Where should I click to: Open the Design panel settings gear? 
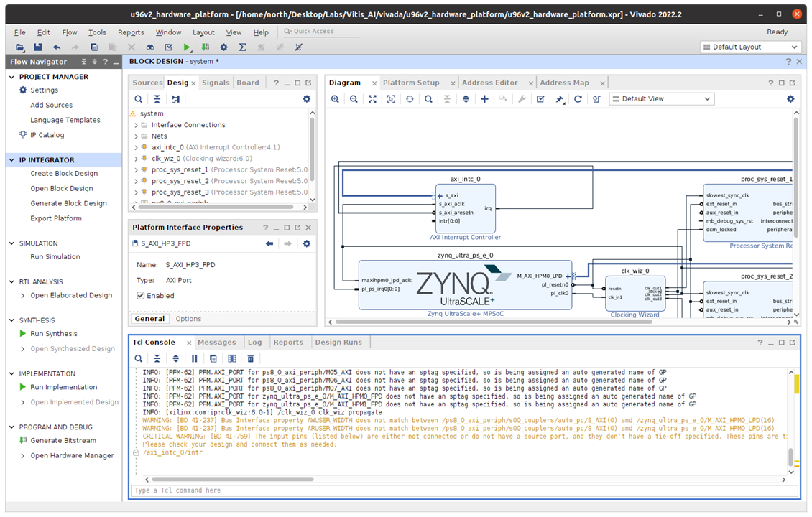click(307, 99)
